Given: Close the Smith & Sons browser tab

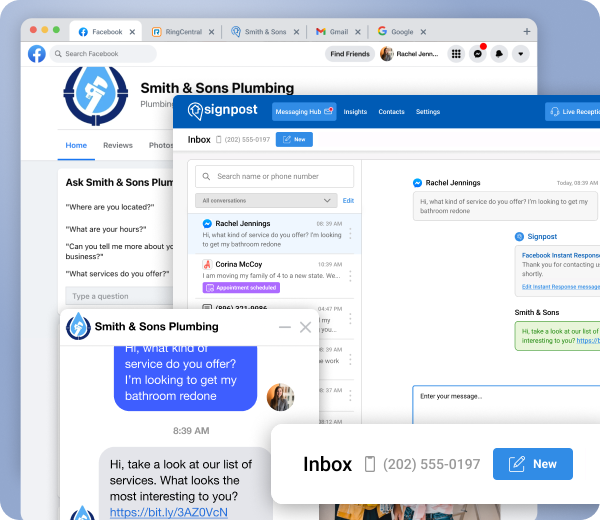Looking at the screenshot, I should pyautogui.click(x=296, y=32).
